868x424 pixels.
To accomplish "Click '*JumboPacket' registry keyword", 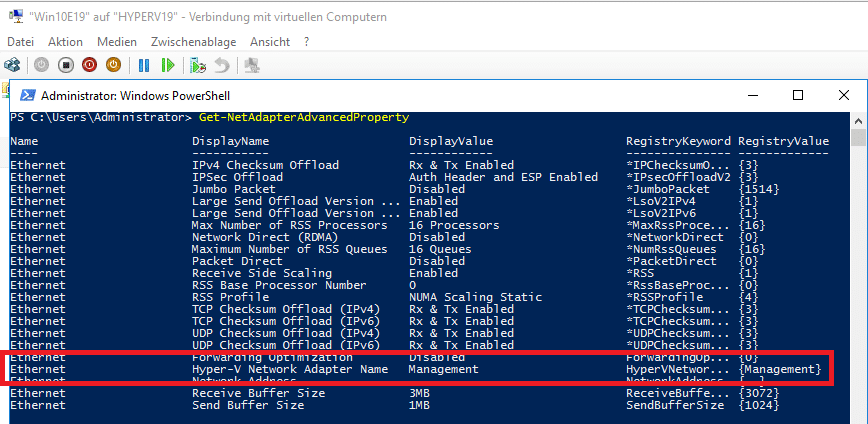I will pos(668,189).
